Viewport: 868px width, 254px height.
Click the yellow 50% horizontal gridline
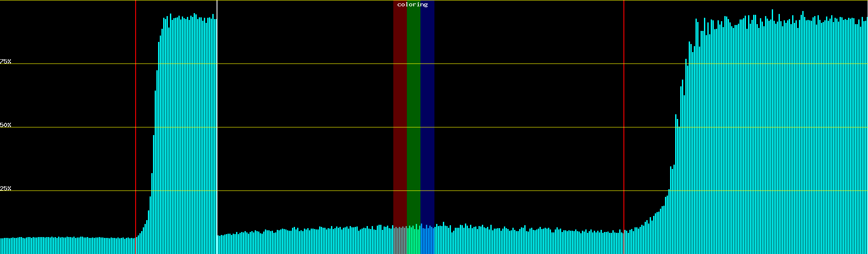297,127
